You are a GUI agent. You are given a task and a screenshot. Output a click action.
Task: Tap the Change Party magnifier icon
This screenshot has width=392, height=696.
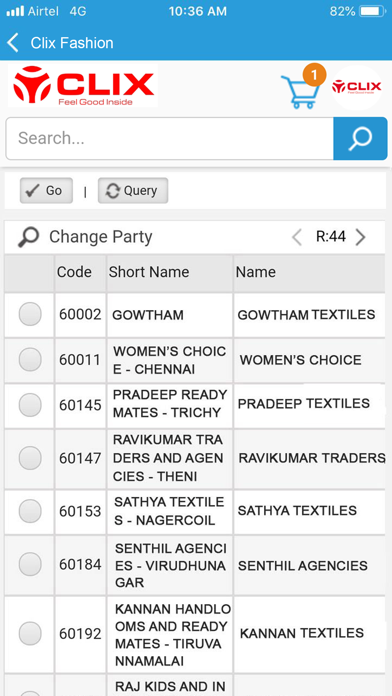point(28,237)
